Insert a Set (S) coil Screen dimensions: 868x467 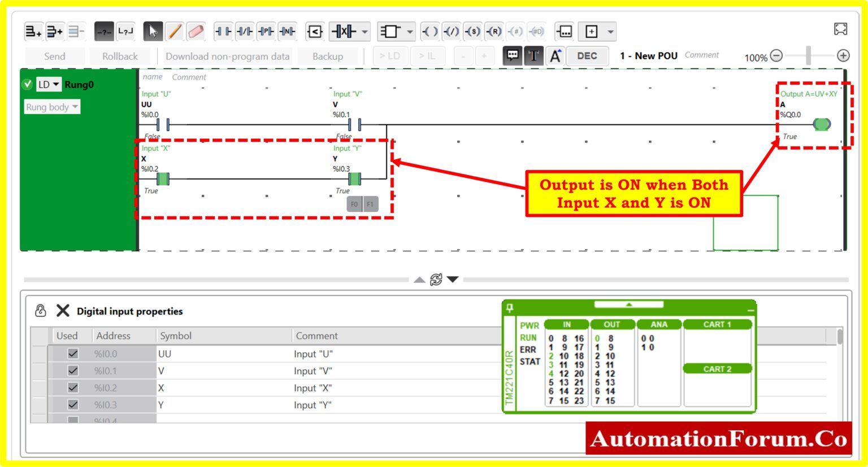[474, 32]
